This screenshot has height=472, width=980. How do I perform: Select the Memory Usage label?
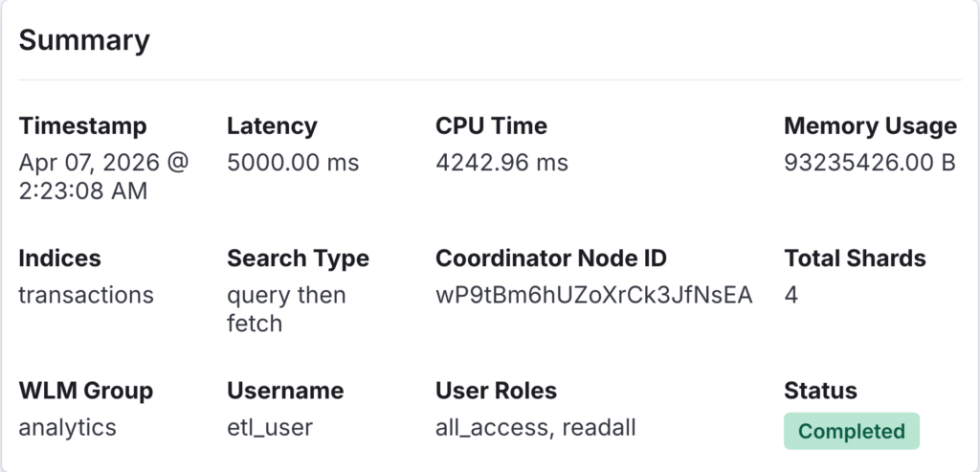click(870, 125)
